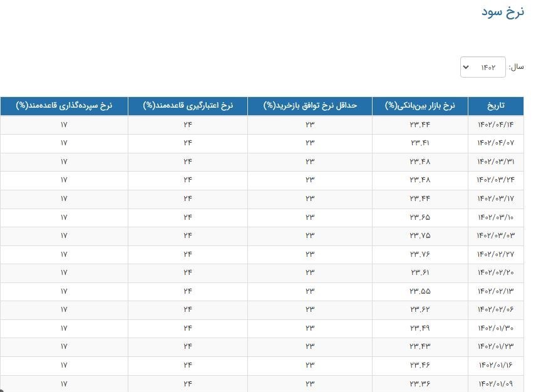Viewport: 536px width, 392px height.
Task: Click the interbank rate value ۲۳.۴۹
Action: [420, 328]
